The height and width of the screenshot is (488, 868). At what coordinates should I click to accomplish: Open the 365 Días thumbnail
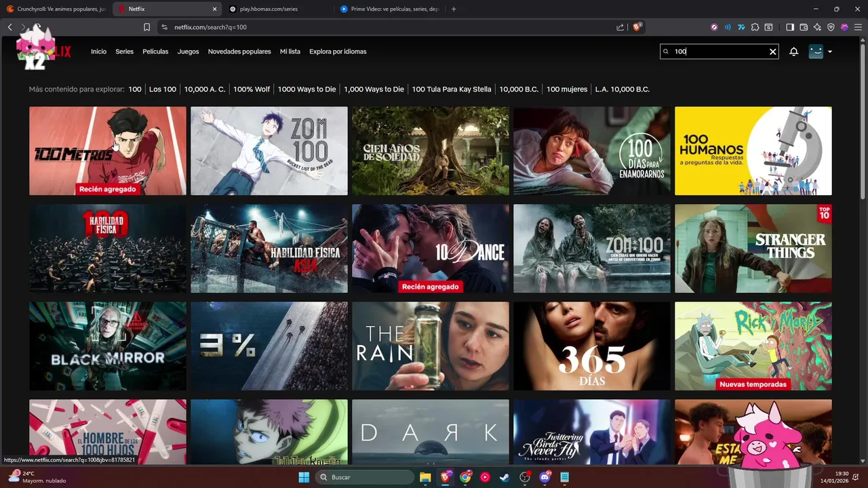coord(592,346)
